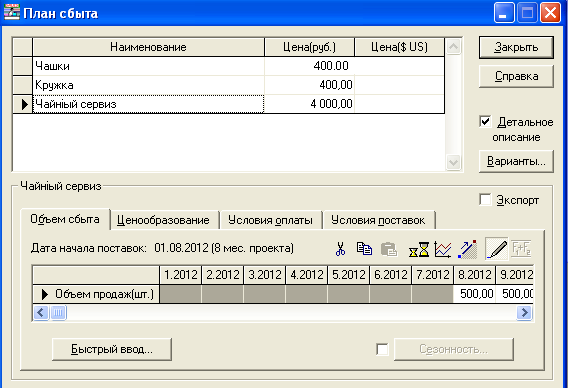Click price cell 4 000,00
568x388 pixels.
[x=309, y=104]
